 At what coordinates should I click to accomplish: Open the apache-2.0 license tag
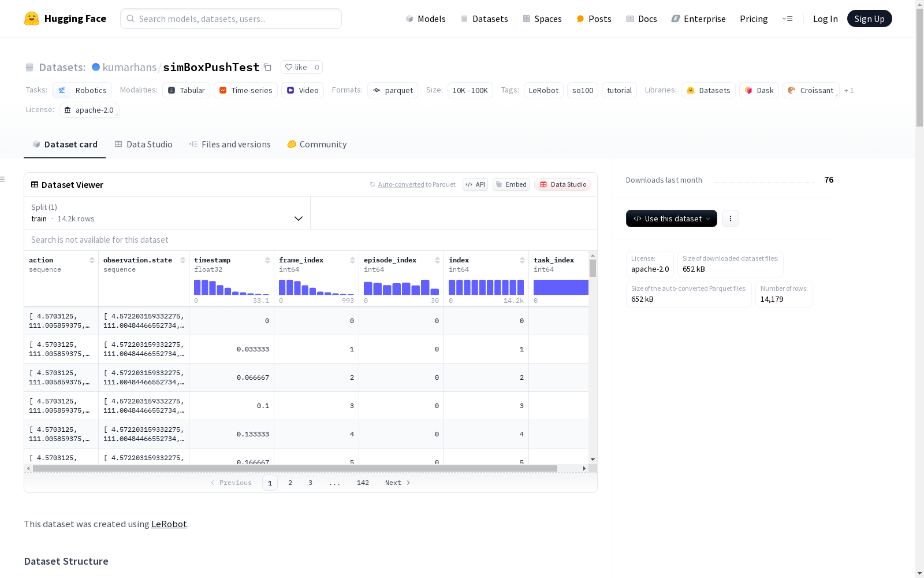pyautogui.click(x=89, y=110)
